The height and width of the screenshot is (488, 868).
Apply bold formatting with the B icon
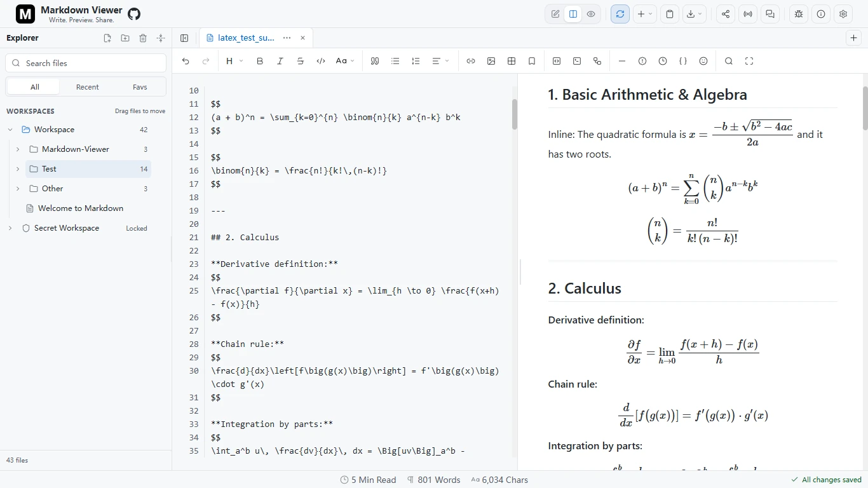click(x=260, y=61)
